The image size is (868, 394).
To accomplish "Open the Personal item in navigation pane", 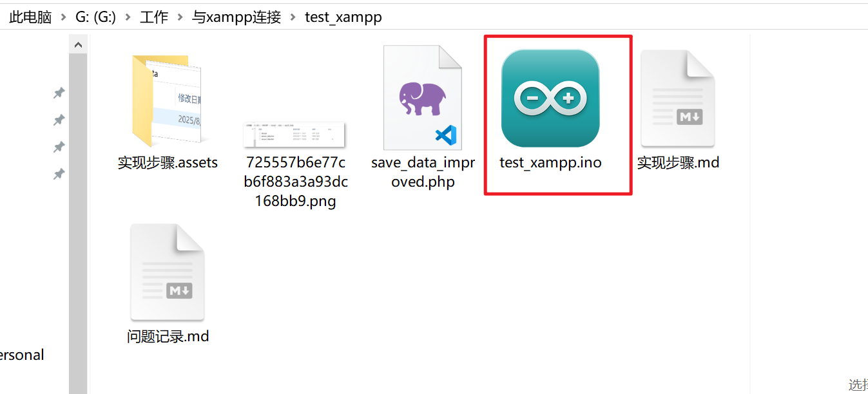I will [x=22, y=355].
